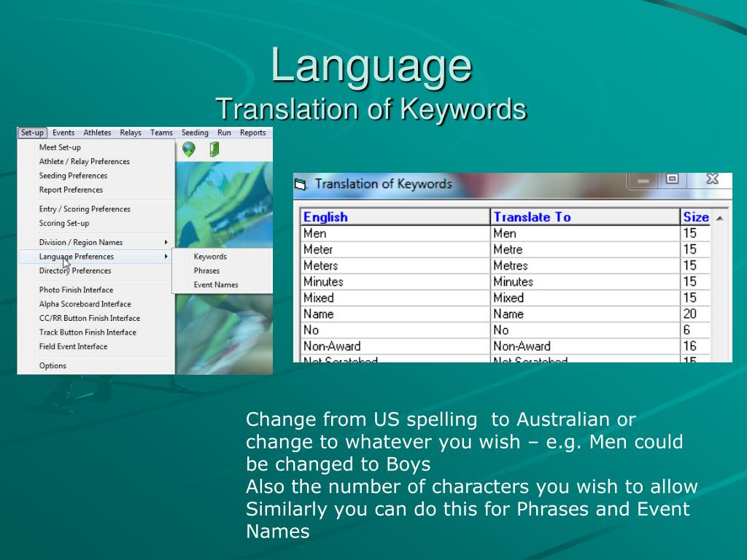747x560 pixels.
Task: Click the Translate To column header
Action: tap(585, 217)
